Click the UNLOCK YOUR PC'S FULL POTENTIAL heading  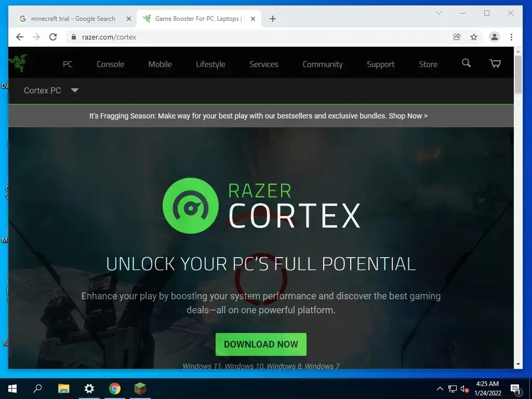(x=261, y=263)
